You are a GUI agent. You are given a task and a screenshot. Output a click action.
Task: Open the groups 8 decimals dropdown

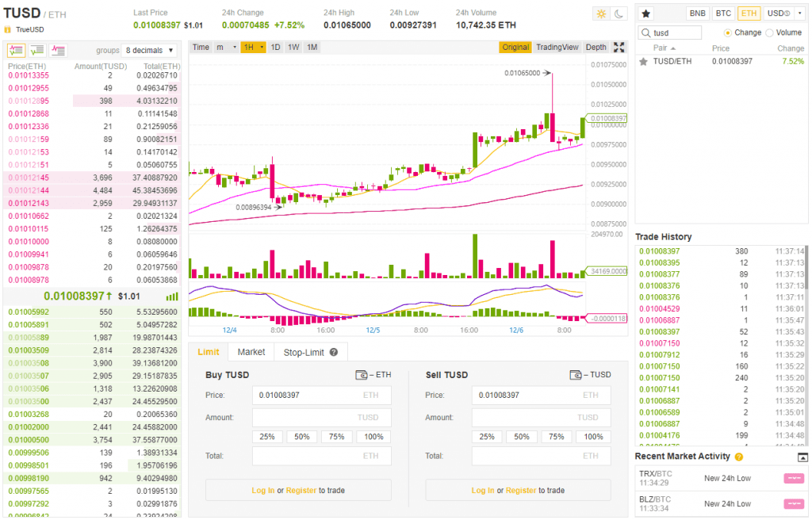150,50
